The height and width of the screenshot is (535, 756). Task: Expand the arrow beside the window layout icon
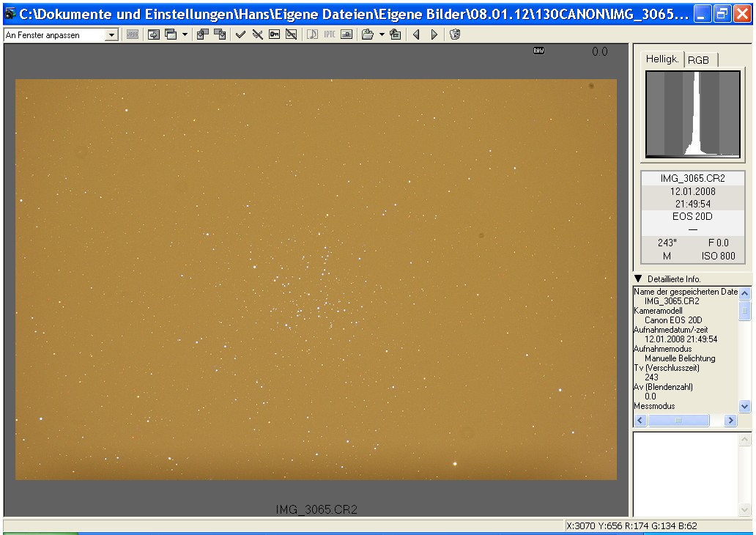[x=185, y=34]
